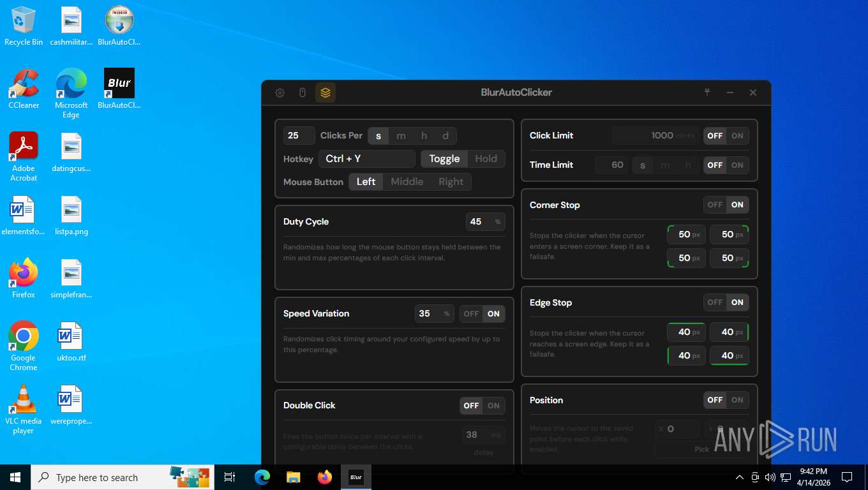Viewport: 868px width, 490px height.
Task: Choose the Left mouse button option
Action: pyautogui.click(x=366, y=182)
